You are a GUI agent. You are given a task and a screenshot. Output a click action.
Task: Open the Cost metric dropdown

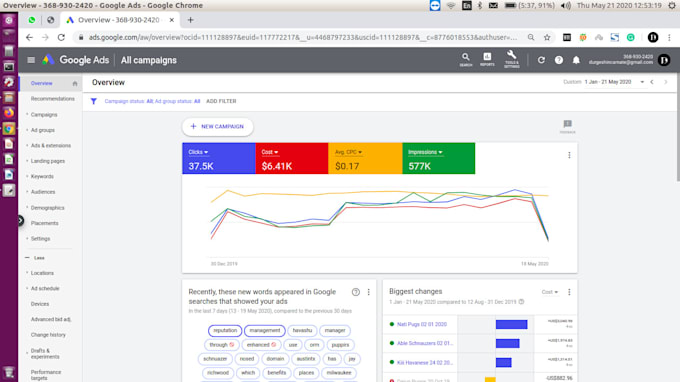click(x=269, y=152)
